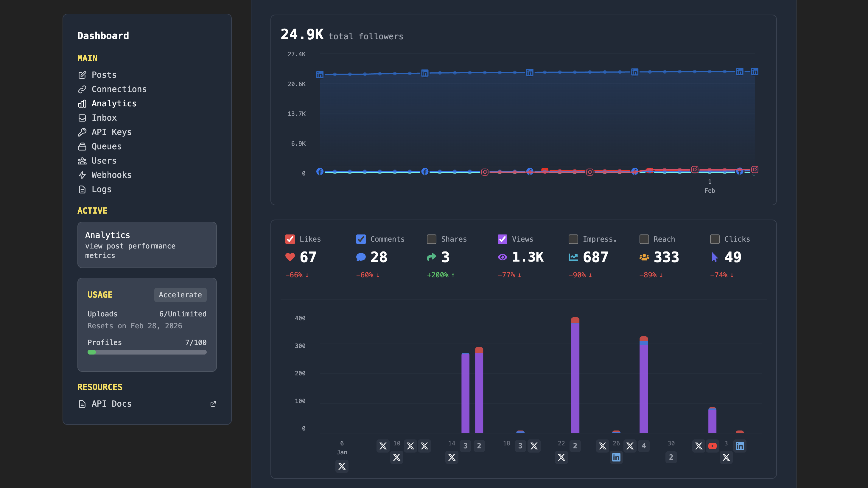Click the API Keys key icon
The width and height of the screenshot is (868, 488).
(x=82, y=132)
